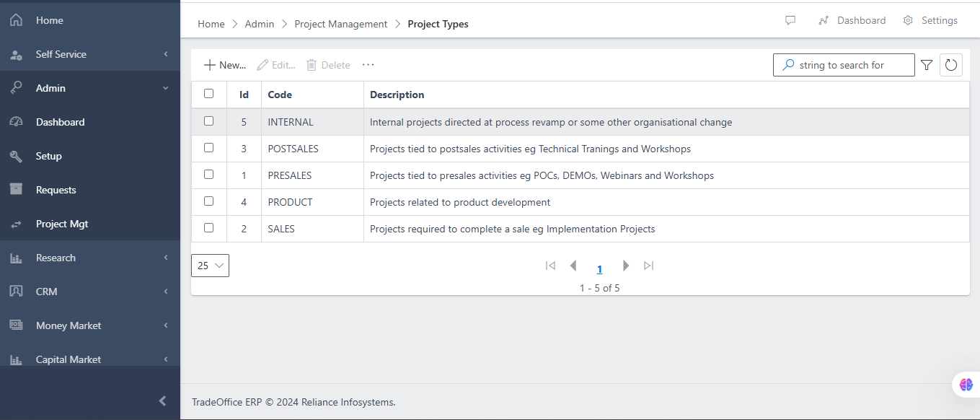Click the Setup wrench icon in the sidebar

point(16,156)
